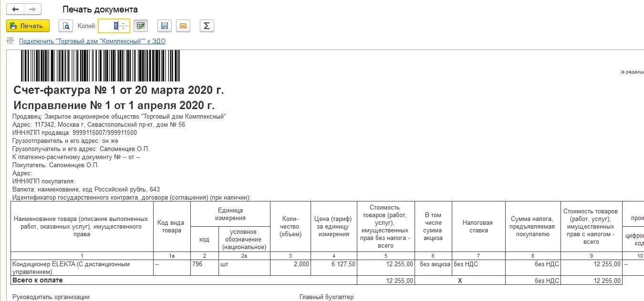Open link Подключить "Торговый дом "Комплексный"" к ЭДО
The image size is (644, 301).
point(92,41)
